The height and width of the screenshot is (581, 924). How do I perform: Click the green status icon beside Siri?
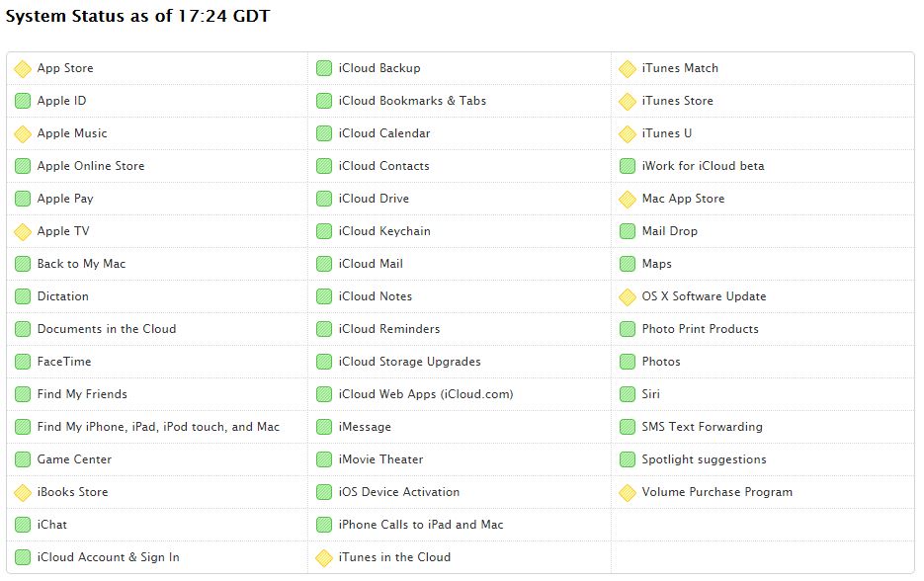[628, 394]
